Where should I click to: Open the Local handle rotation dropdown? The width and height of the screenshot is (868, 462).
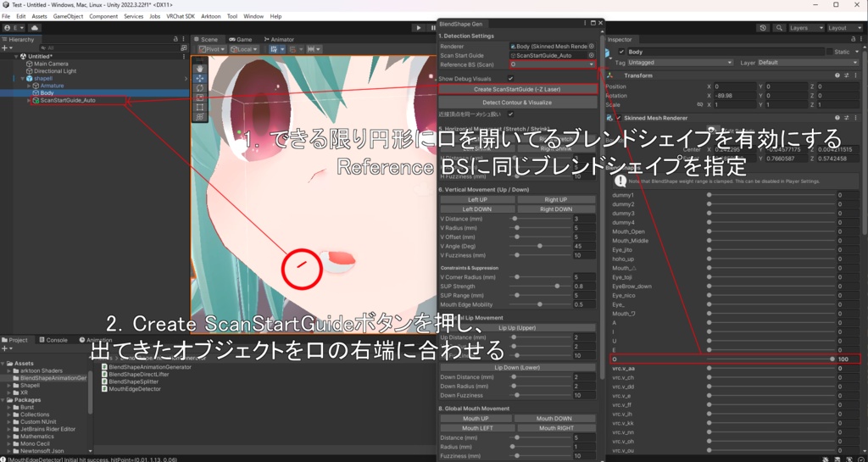click(x=242, y=49)
